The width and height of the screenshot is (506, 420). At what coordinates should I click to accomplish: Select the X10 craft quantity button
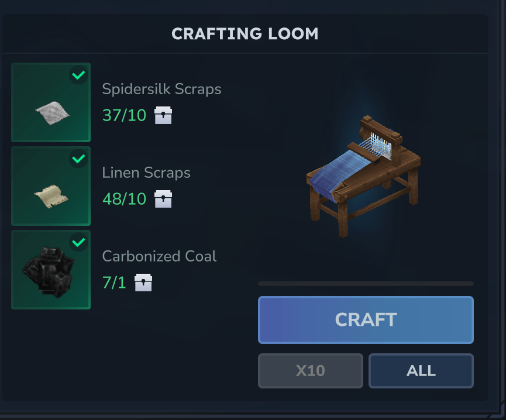click(311, 371)
